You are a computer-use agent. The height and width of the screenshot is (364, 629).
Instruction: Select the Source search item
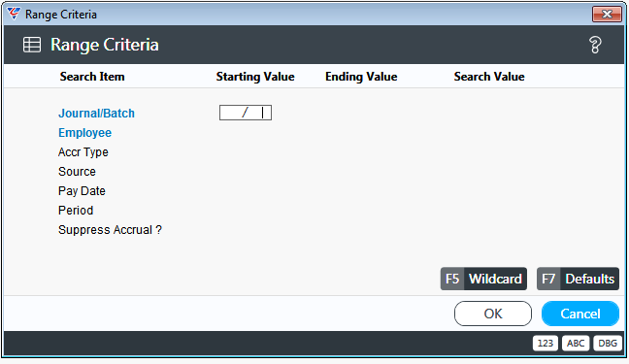tap(77, 172)
